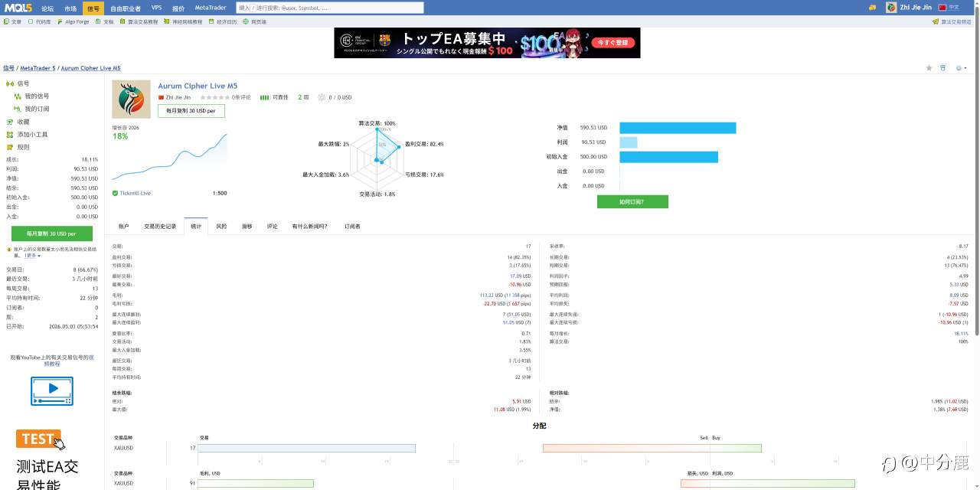Open 文章 articles shortcut

(13, 22)
